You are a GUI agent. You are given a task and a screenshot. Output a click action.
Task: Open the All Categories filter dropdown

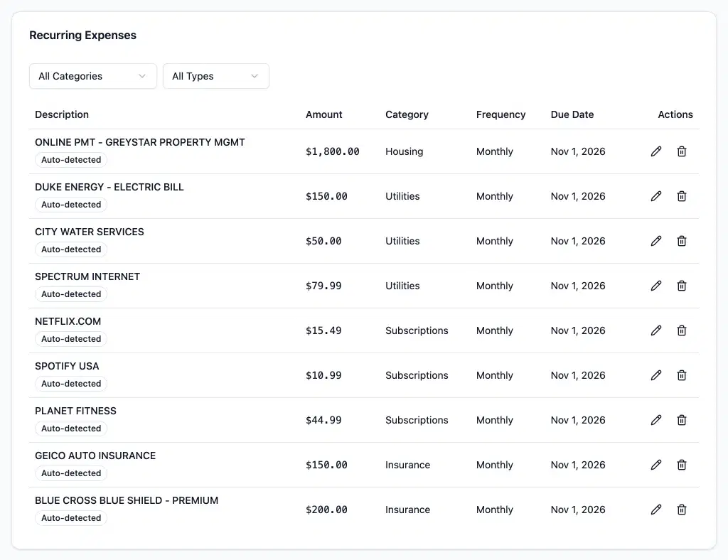[x=93, y=76]
